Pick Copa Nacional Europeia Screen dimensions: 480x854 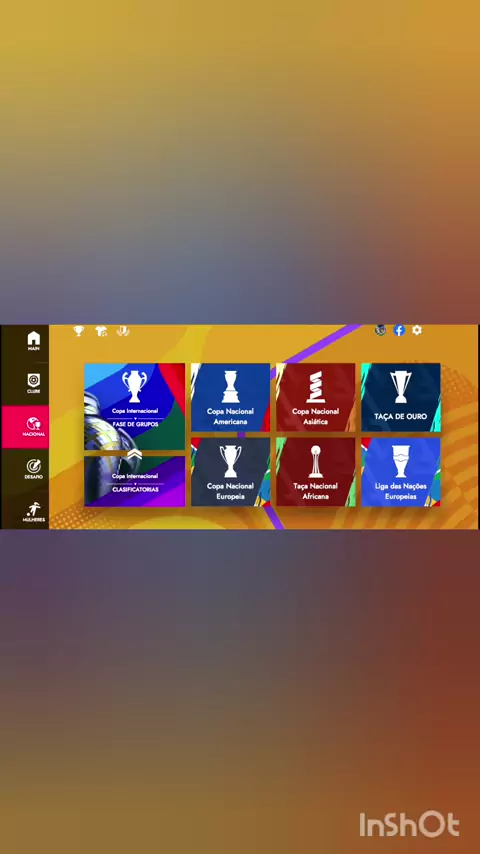[x=230, y=472]
